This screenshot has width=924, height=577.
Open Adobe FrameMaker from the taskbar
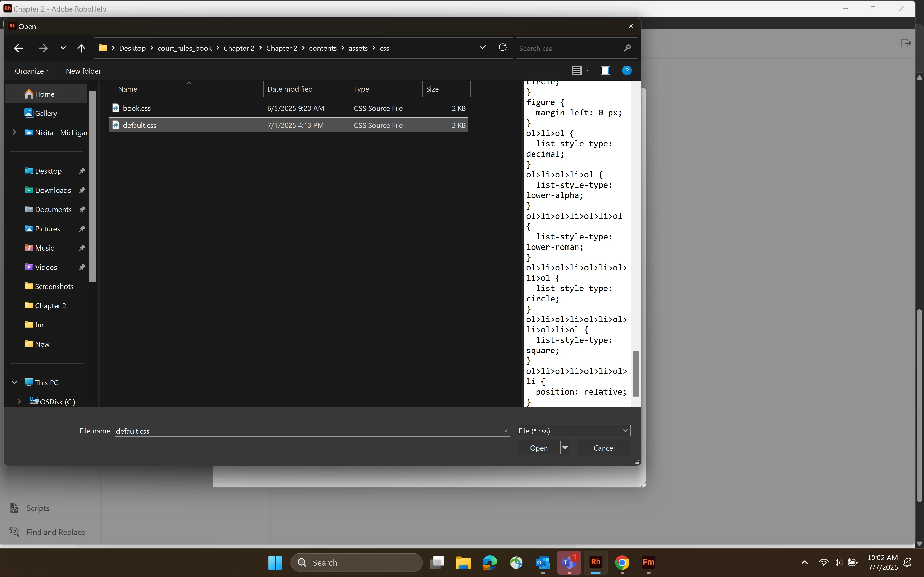coord(648,563)
